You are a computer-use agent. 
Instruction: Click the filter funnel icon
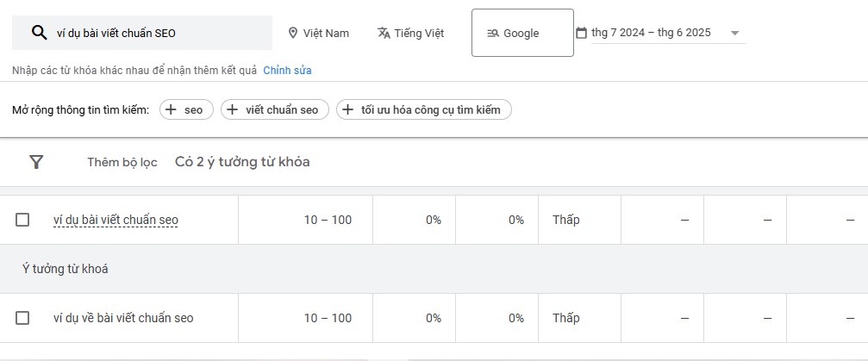point(36,162)
